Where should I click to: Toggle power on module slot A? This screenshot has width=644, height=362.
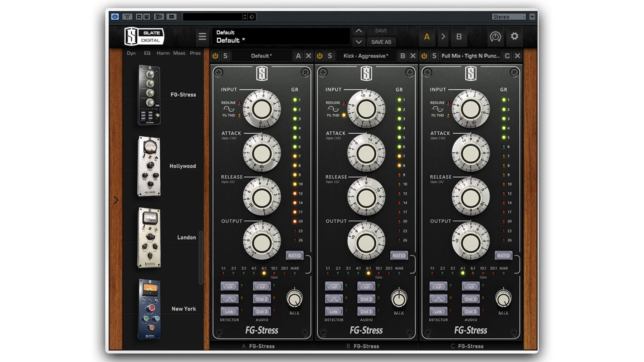coord(215,56)
